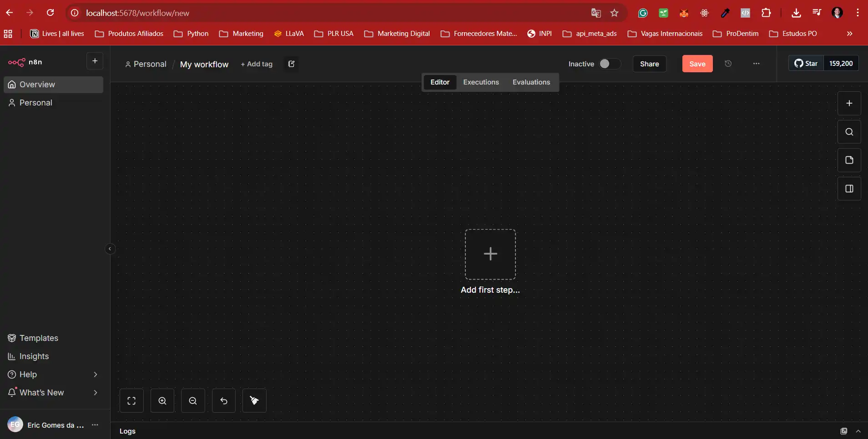Click the zoom to fit canvas icon

click(131, 401)
